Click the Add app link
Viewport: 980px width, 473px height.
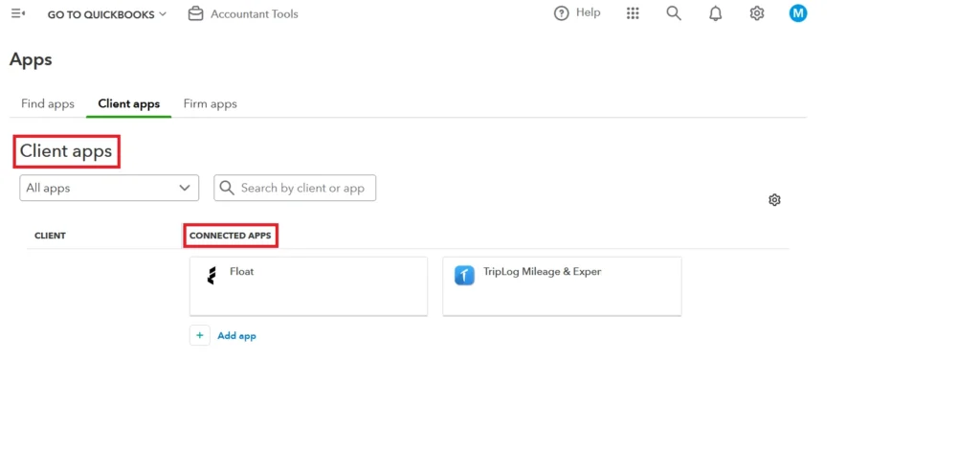236,336
